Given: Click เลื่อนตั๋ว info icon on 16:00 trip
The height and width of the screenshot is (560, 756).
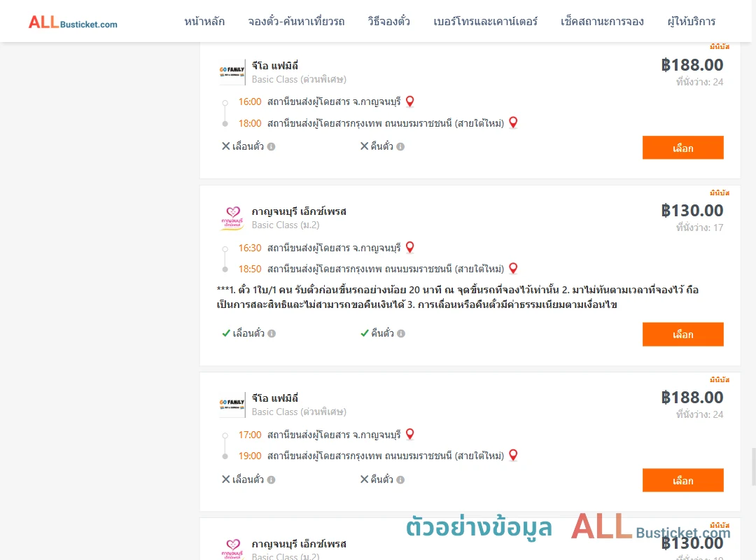Looking at the screenshot, I should (272, 146).
